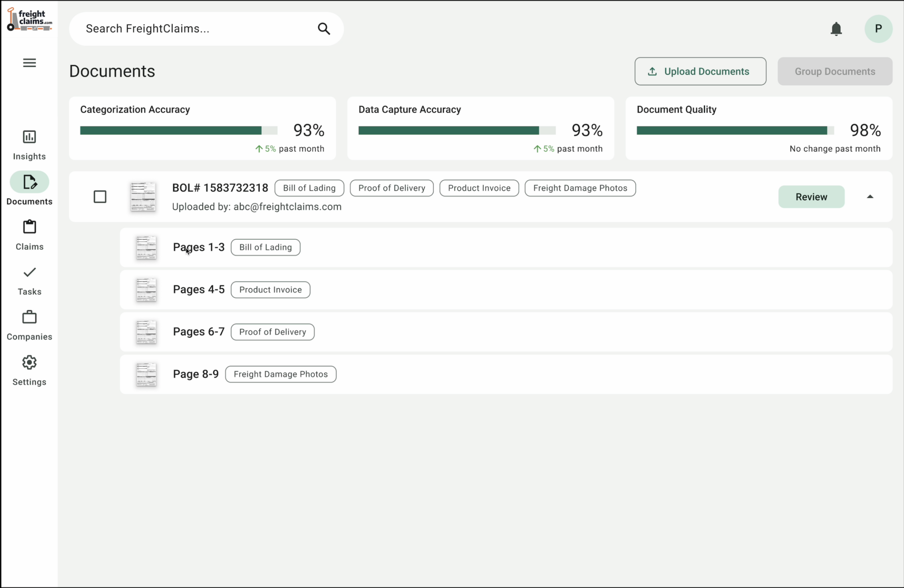Collapse the BOL# 1583732318 document group

[x=869, y=196]
